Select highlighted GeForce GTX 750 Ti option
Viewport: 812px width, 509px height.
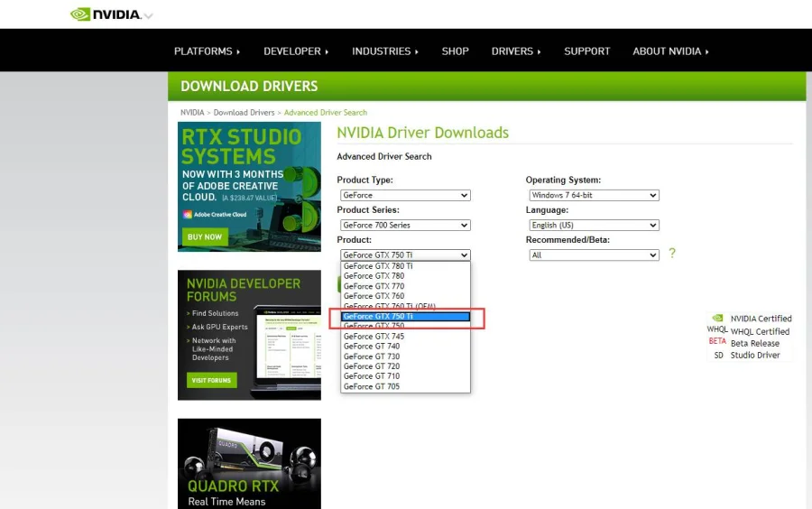point(405,317)
